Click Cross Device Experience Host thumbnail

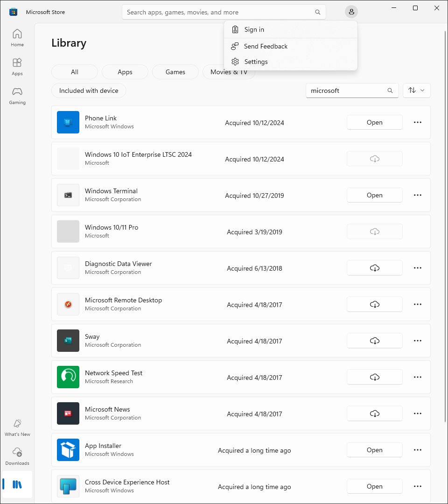tap(68, 486)
